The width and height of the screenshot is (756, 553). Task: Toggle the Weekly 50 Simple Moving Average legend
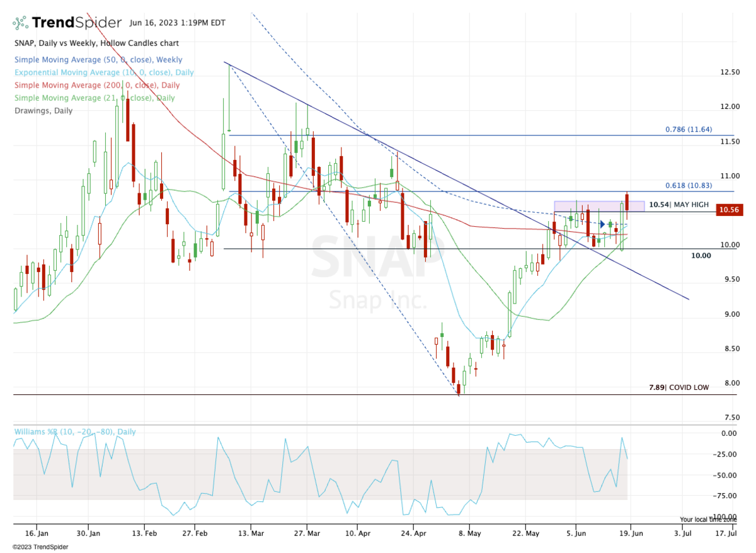coord(98,60)
